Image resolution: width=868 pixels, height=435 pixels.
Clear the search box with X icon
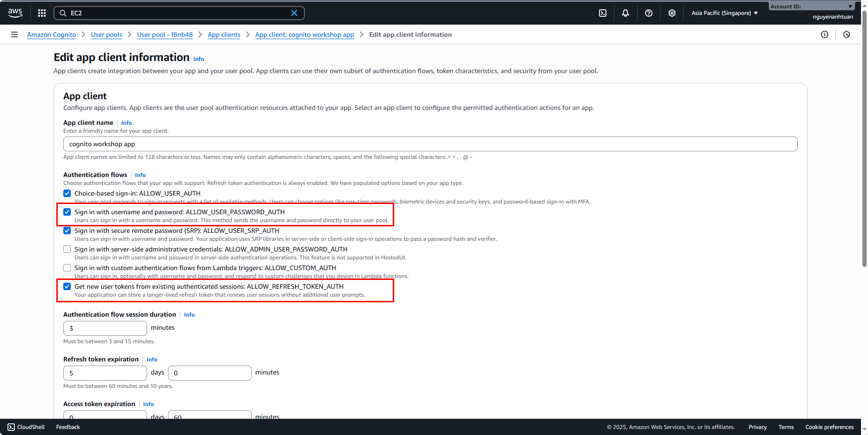coord(294,13)
